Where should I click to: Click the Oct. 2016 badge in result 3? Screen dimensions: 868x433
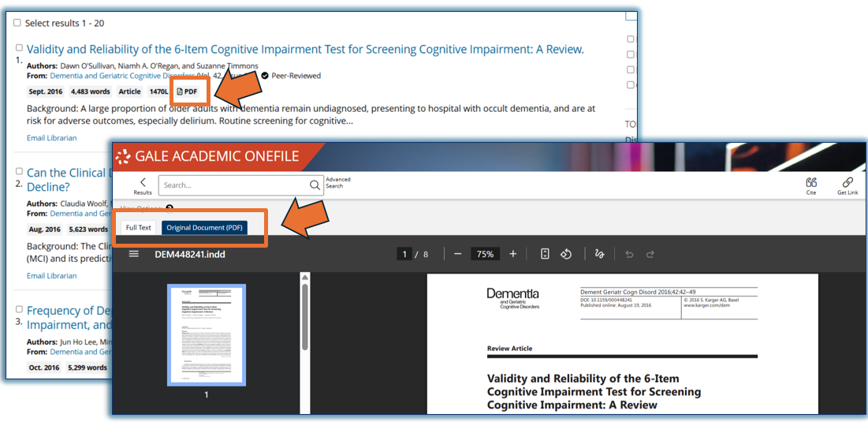pos(45,367)
